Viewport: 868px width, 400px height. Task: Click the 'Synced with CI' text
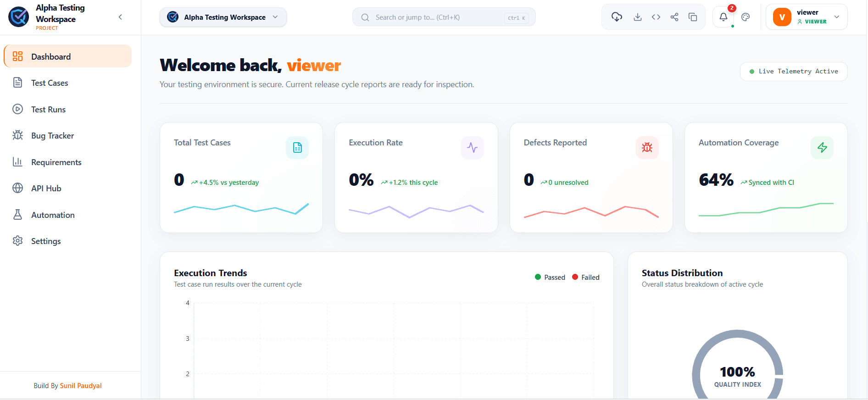coord(768,183)
